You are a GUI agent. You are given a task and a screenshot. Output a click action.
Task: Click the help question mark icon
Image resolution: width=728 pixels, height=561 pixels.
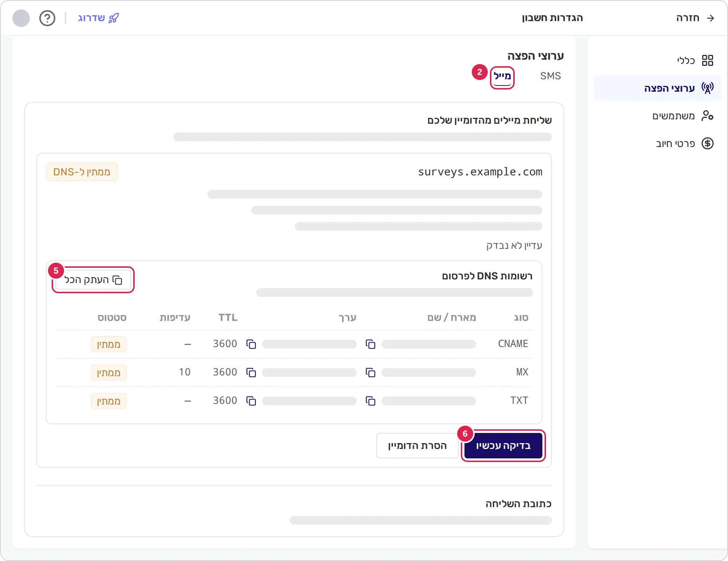tap(47, 18)
